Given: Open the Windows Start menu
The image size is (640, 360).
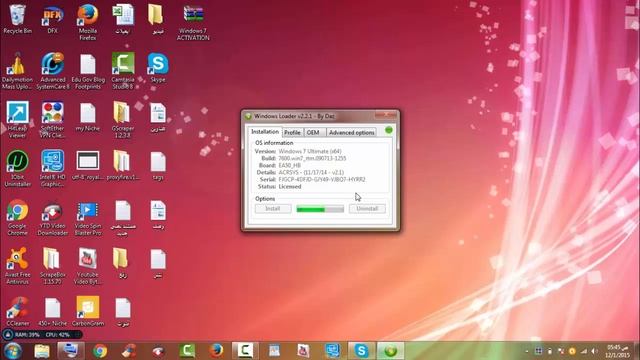Looking at the screenshot, I should point(12,351).
